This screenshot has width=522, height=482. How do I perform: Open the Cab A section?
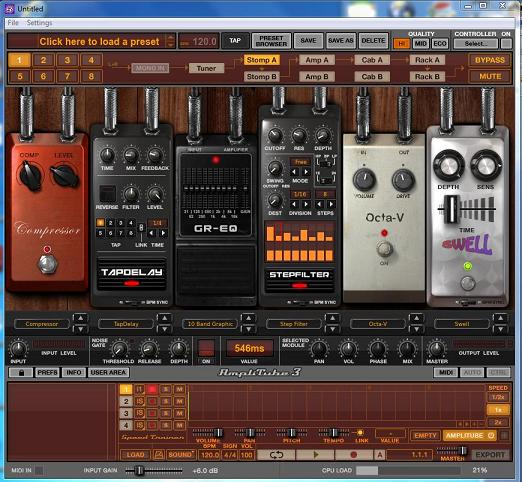tap(372, 60)
